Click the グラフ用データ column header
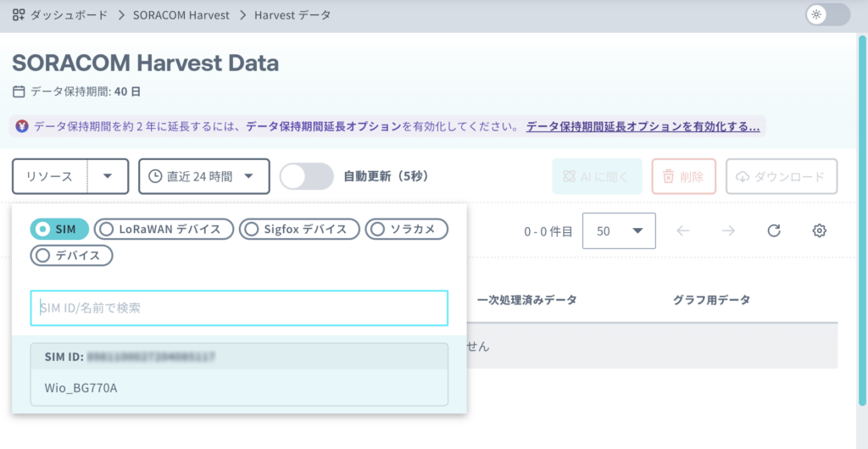This screenshot has width=868, height=449. click(711, 300)
